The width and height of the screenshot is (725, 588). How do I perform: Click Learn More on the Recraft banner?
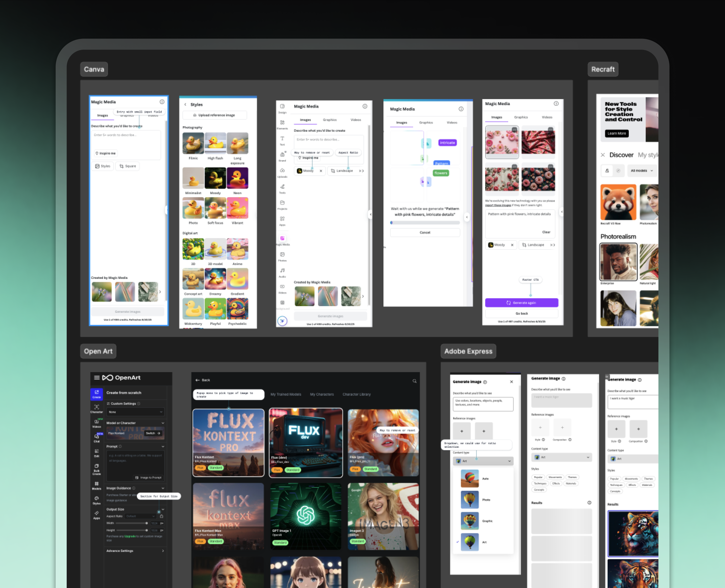(617, 133)
